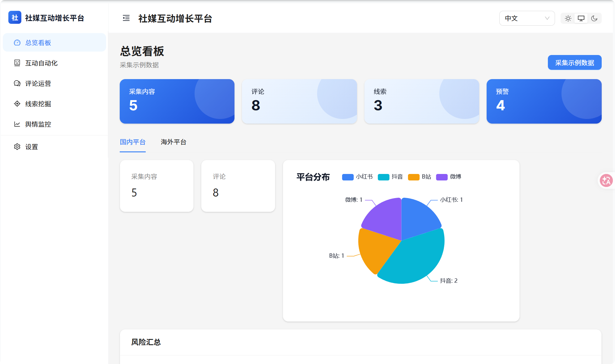Open 设置 in the sidebar
Image resolution: width=615 pixels, height=364 pixels.
[54, 147]
